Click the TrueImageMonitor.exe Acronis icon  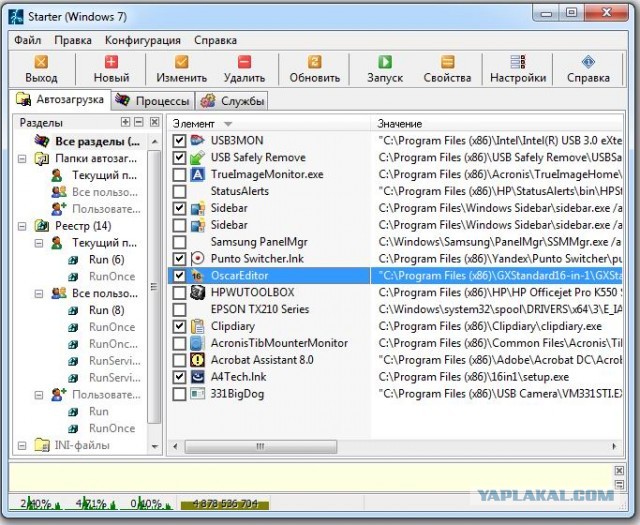click(198, 174)
